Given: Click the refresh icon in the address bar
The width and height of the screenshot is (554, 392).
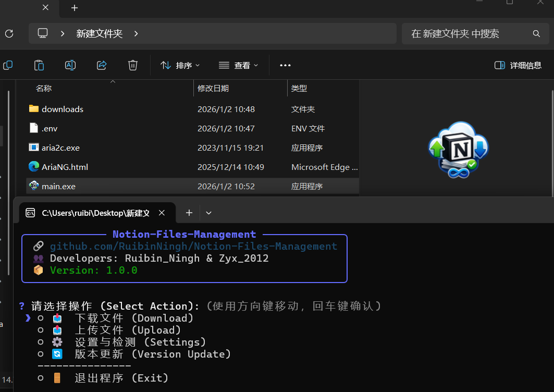Looking at the screenshot, I should click(9, 34).
